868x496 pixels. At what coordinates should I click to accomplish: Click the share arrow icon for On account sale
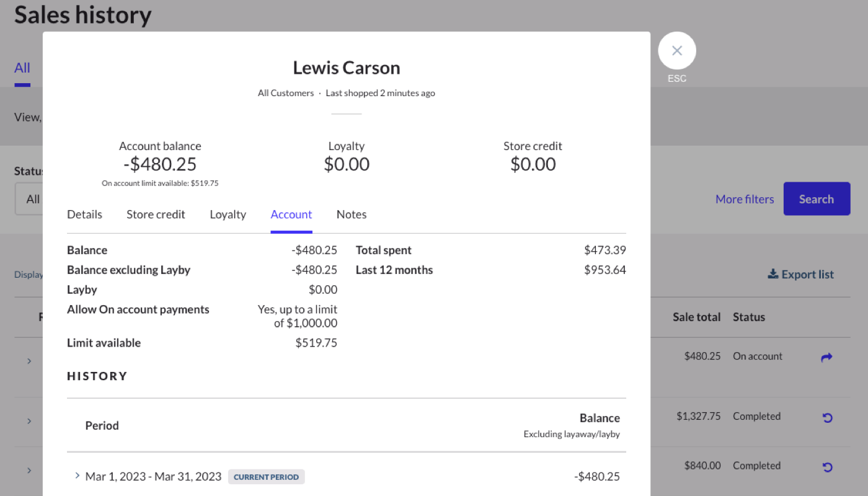coord(826,357)
